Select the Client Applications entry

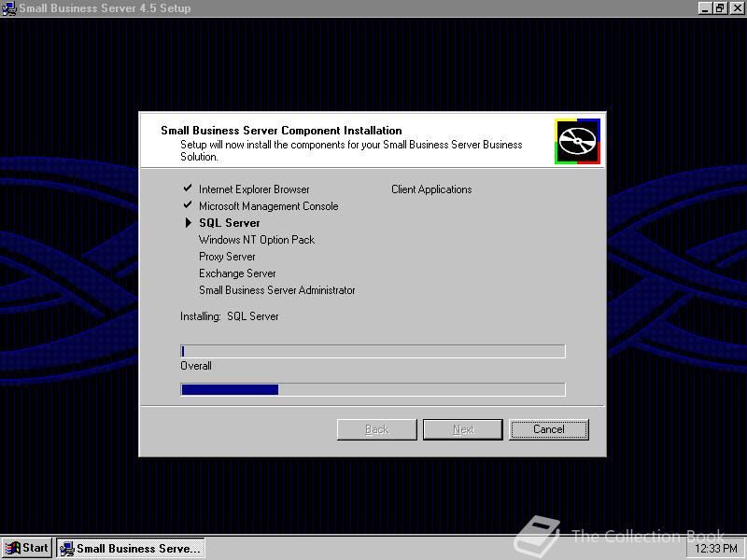[431, 189]
